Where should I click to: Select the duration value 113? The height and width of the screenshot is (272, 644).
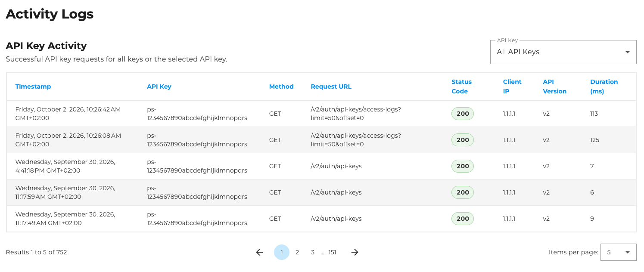tap(594, 114)
